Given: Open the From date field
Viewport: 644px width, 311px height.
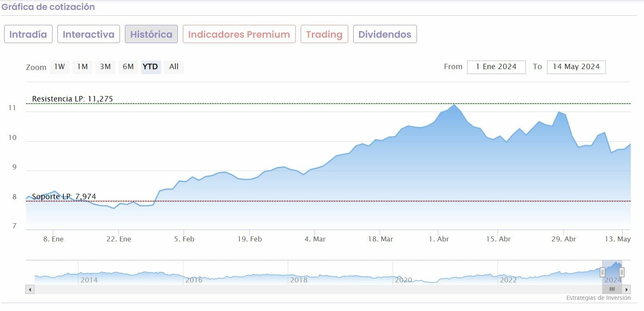Looking at the screenshot, I should pos(496,67).
